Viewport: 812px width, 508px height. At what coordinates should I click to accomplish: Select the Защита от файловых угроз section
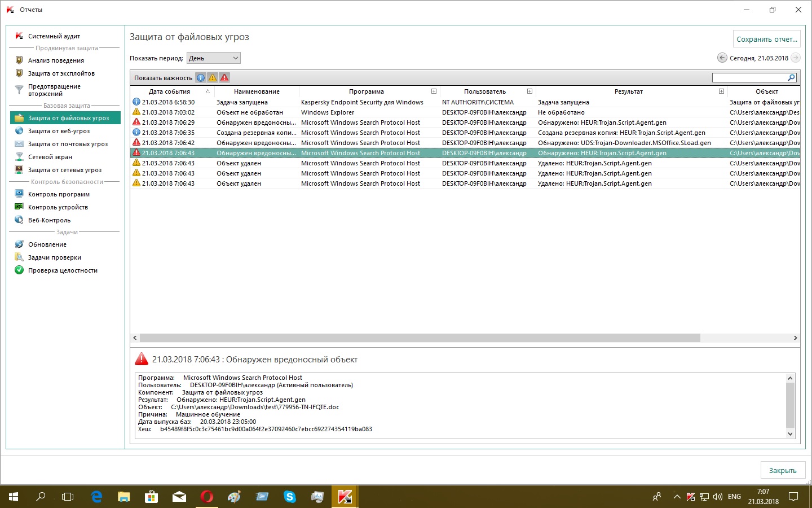65,118
